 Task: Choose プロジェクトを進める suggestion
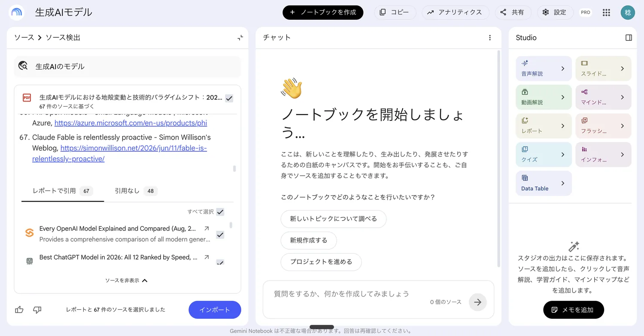[321, 262]
